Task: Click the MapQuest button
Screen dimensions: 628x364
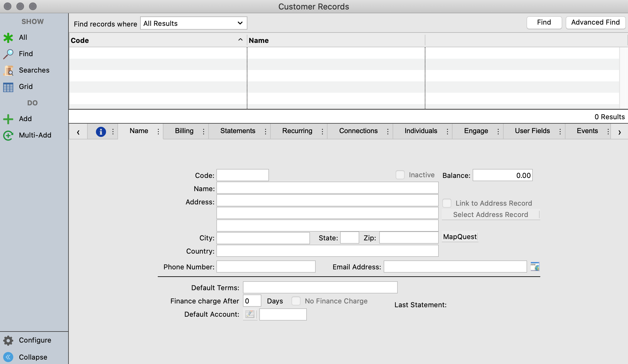Action: (x=460, y=237)
